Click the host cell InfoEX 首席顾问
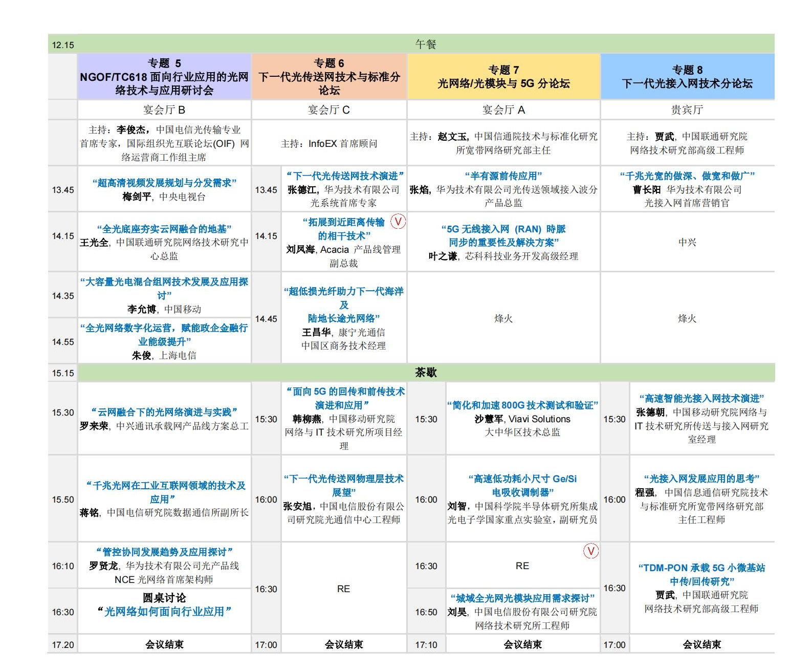This screenshot has height=672, width=812. tap(329, 143)
